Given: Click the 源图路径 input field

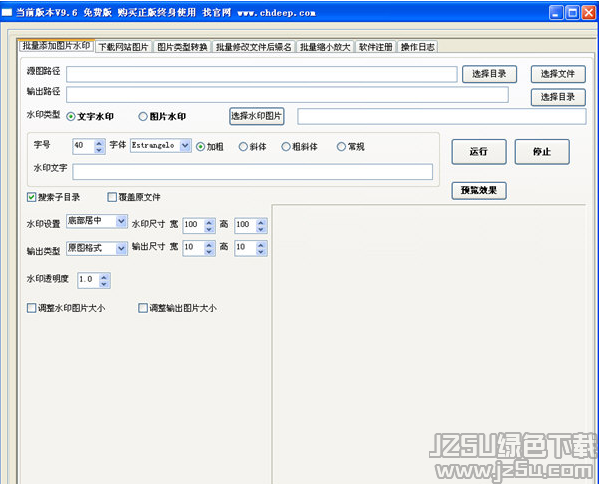Looking at the screenshot, I should (x=262, y=74).
